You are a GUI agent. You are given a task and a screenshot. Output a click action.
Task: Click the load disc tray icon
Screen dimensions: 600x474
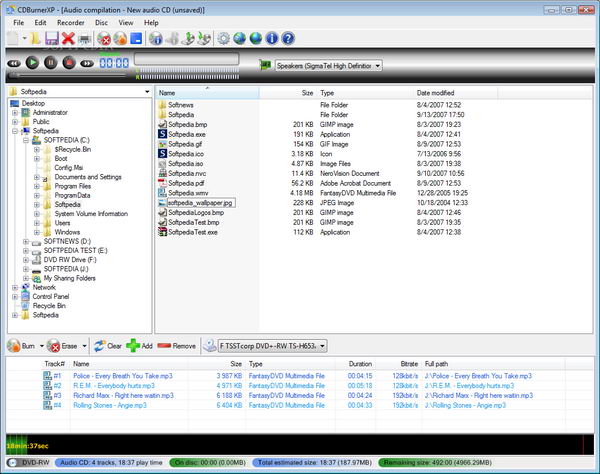tap(204, 39)
